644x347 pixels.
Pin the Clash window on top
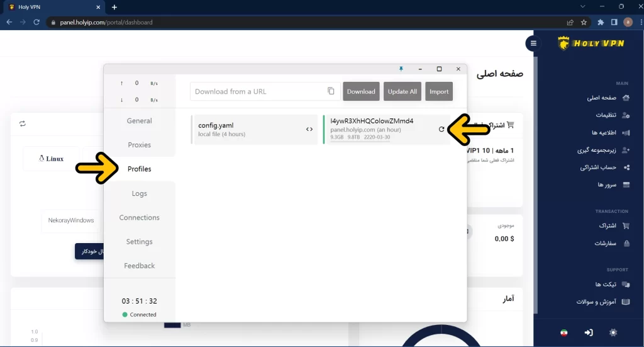401,69
